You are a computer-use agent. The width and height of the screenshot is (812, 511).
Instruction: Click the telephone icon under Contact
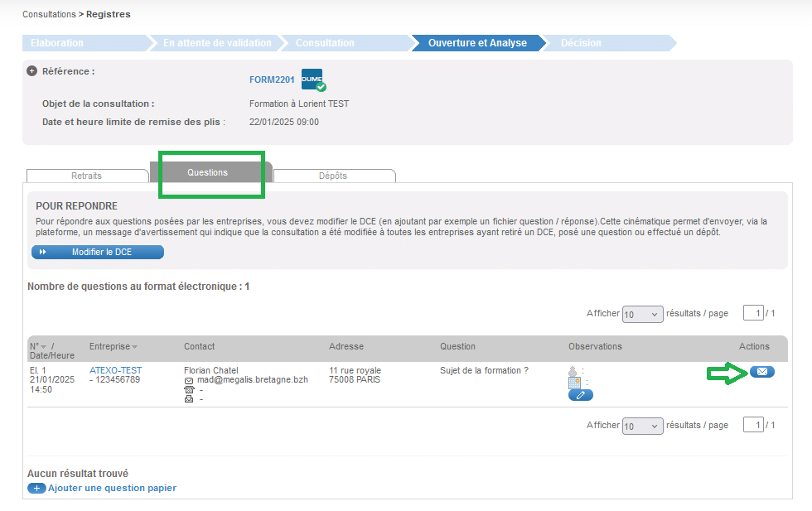[x=188, y=389]
